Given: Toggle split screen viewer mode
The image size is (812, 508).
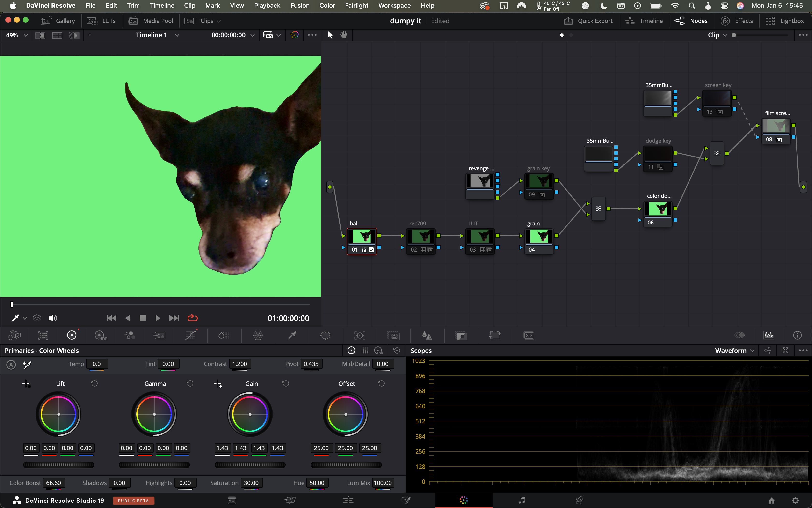Looking at the screenshot, I should point(57,35).
